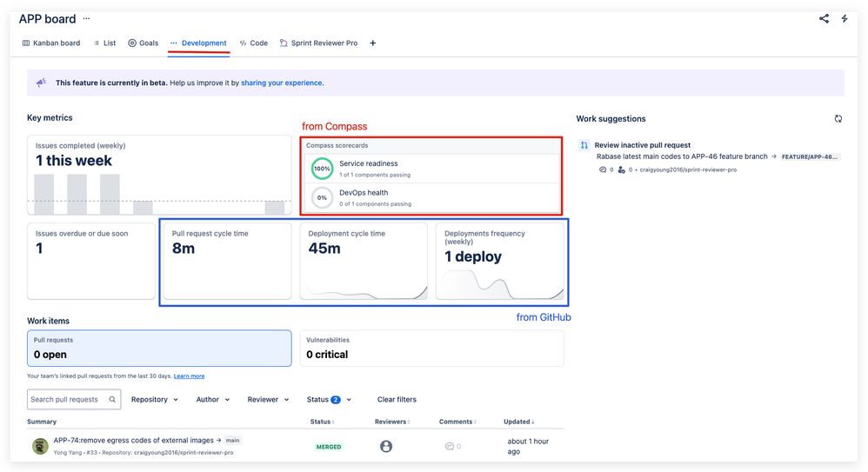Click the share icon at top right
Viewport: 868px width, 472px height.
click(x=824, y=18)
